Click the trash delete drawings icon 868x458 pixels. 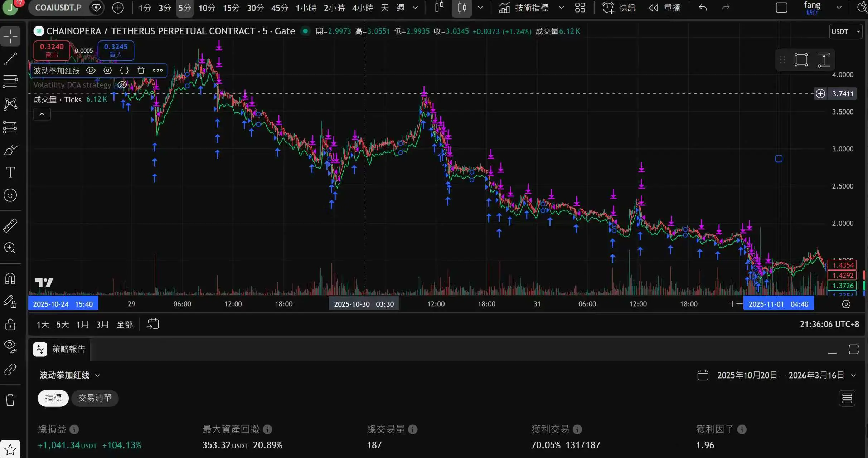coord(10,400)
